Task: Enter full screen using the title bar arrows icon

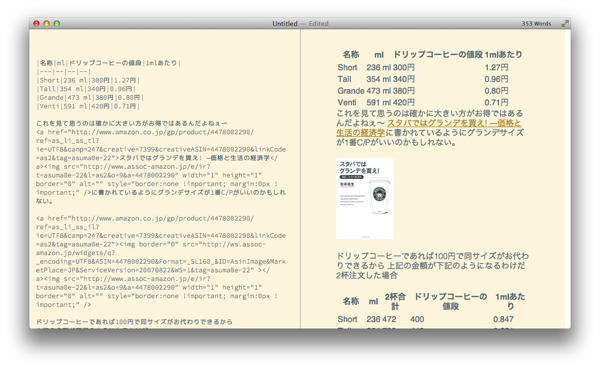Action: 564,24
